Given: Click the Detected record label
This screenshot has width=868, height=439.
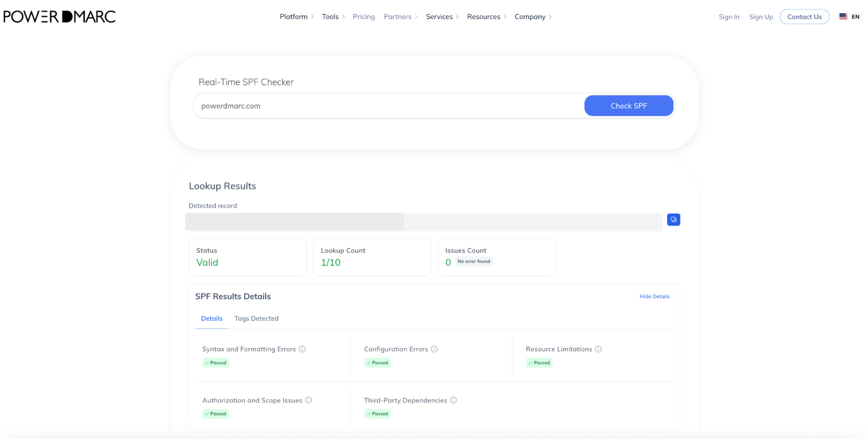Looking at the screenshot, I should click(x=213, y=206).
